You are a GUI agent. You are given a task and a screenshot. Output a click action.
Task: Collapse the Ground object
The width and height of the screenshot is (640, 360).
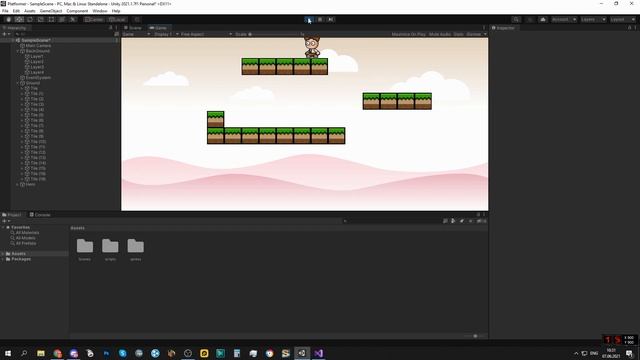point(18,83)
